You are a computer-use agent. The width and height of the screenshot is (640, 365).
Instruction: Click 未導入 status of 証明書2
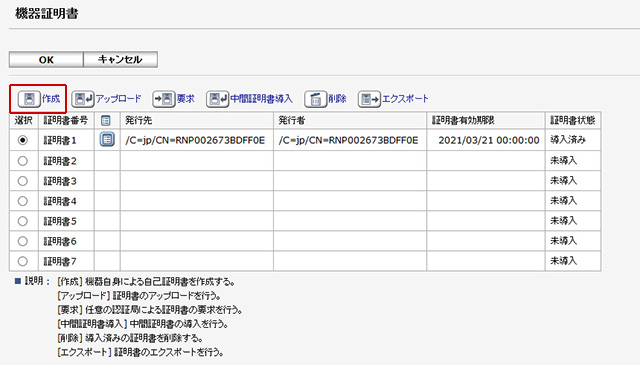(x=564, y=160)
